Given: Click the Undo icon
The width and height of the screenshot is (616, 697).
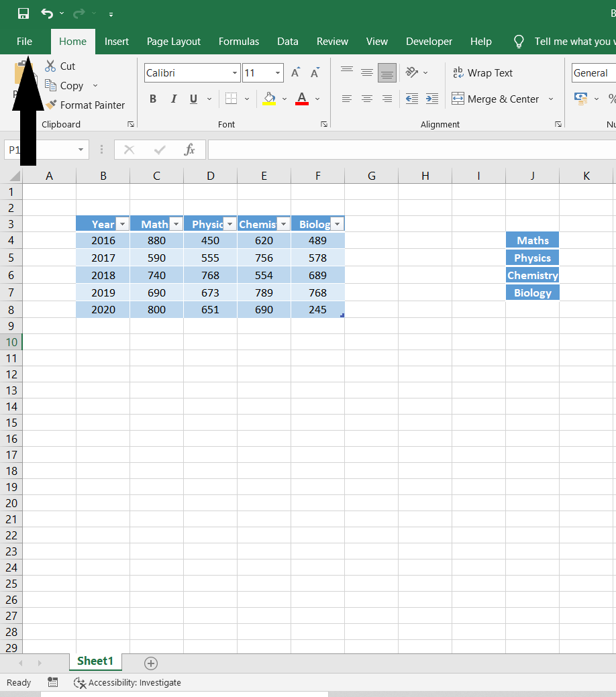Looking at the screenshot, I should click(x=47, y=13).
